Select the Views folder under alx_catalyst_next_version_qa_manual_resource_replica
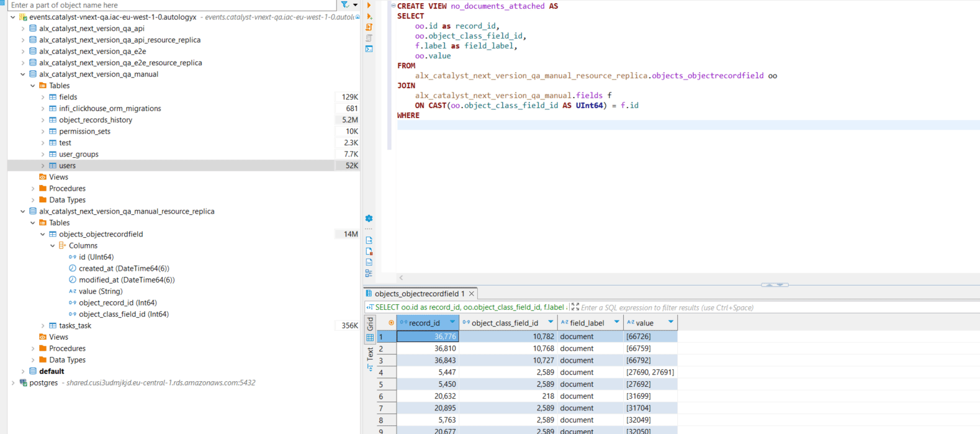The image size is (980, 434). point(58,337)
